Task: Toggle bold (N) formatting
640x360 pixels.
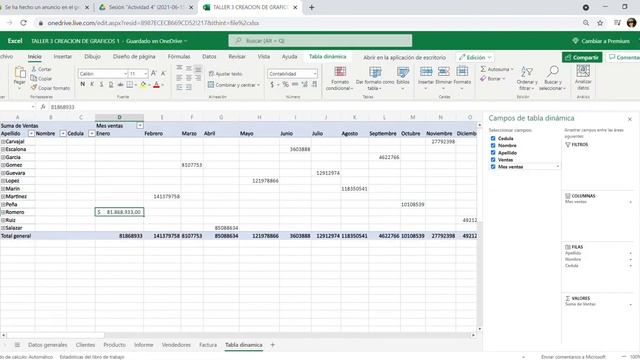Action: click(82, 84)
